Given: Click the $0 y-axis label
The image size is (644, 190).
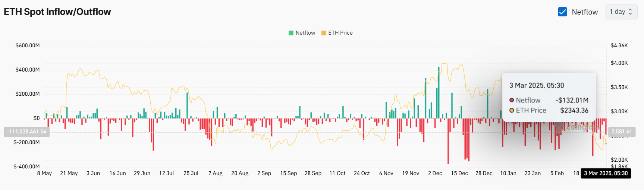Looking at the screenshot, I should click(x=36, y=118).
